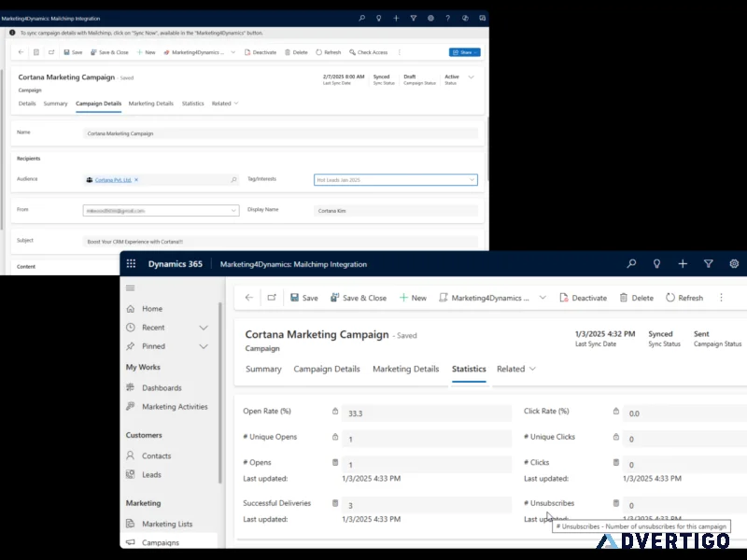Click Save in front window toolbar
The width and height of the screenshot is (747, 560).
pos(304,298)
